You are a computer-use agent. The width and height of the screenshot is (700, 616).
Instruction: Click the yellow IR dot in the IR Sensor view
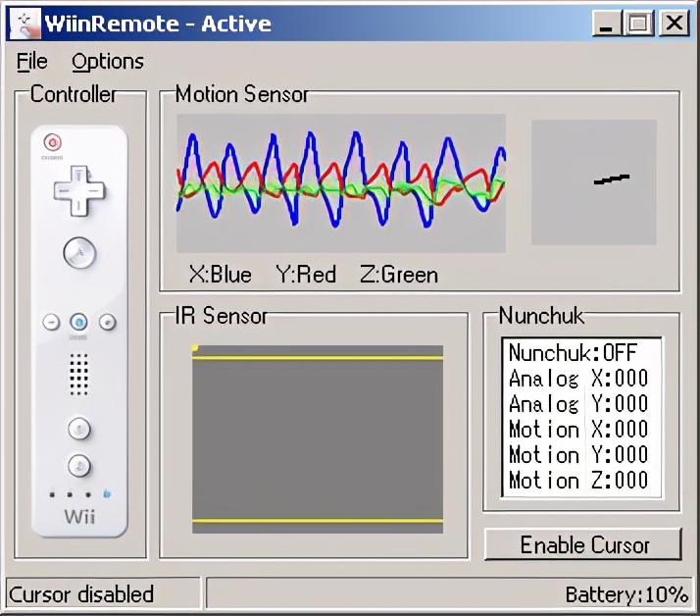[x=195, y=347]
